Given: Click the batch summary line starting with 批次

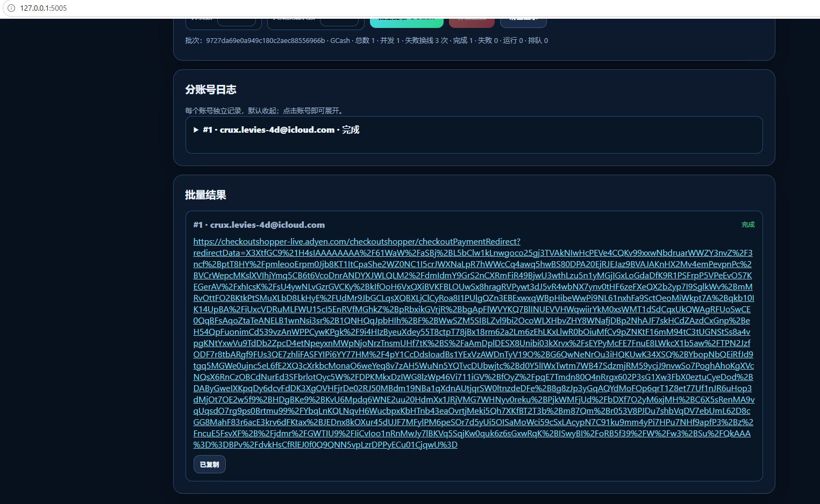Looking at the screenshot, I should [x=366, y=40].
